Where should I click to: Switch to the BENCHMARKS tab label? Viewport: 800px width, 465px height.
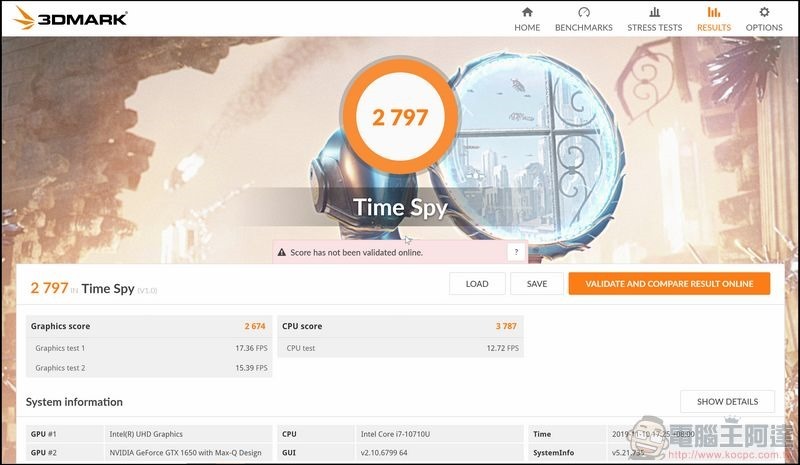(584, 28)
